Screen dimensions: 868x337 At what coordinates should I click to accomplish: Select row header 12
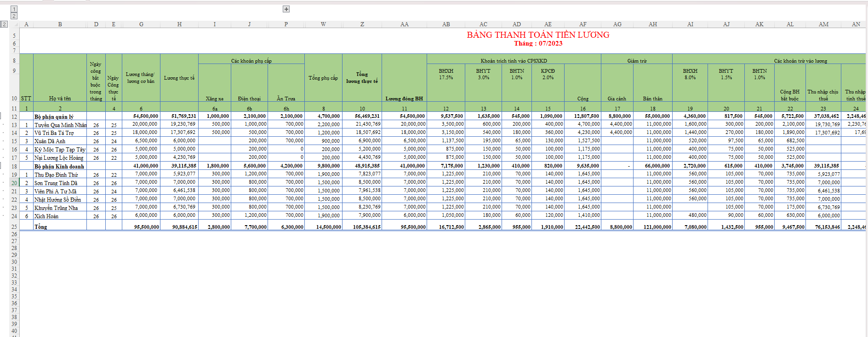tap(14, 116)
